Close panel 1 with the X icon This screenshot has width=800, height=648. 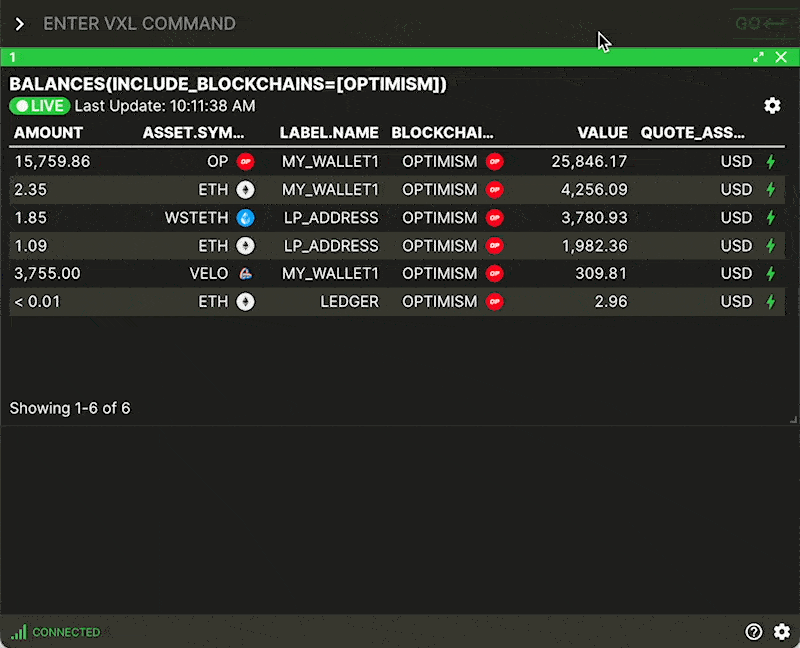(x=781, y=57)
